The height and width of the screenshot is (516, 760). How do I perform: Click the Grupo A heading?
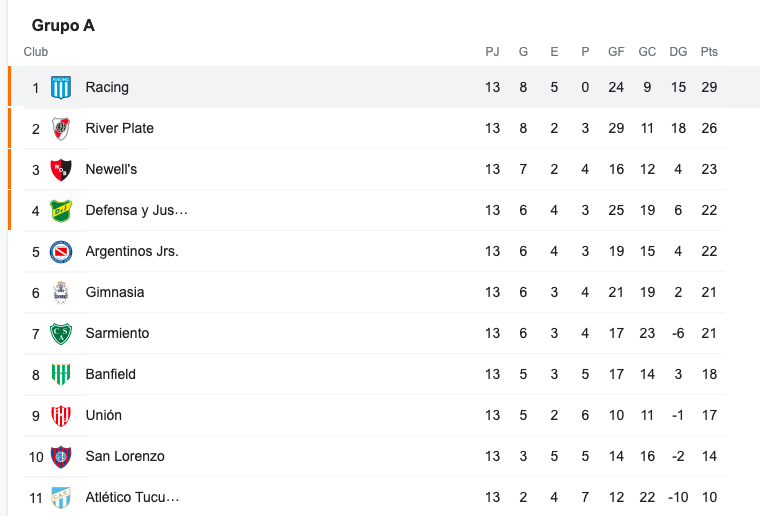63,25
